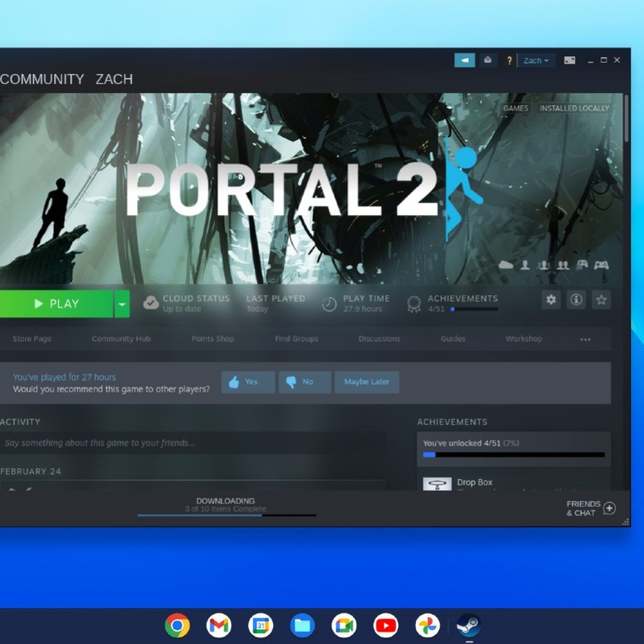Switch to Big Picture mode icon

point(569,61)
